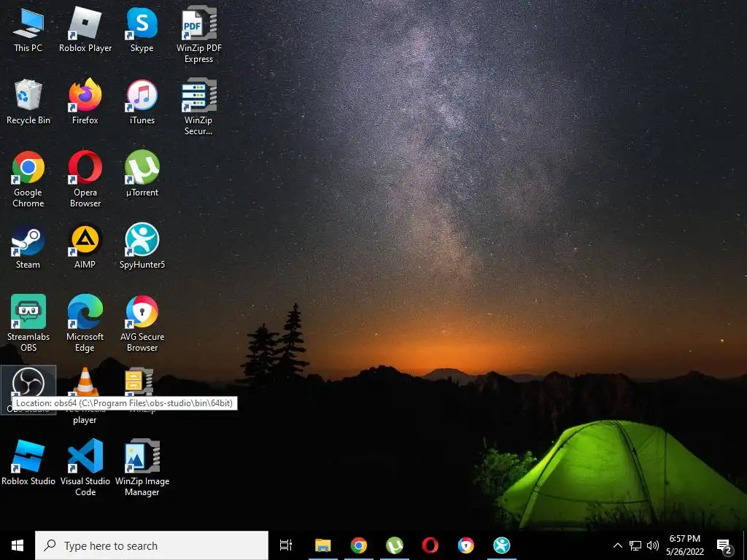Switch to µTorrent in the taskbar

click(395, 545)
